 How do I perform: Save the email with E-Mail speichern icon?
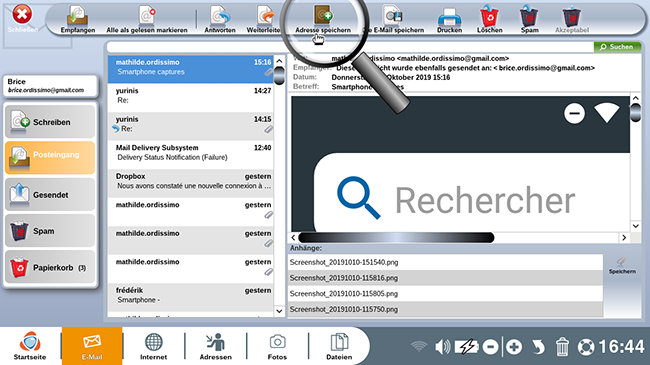[394, 19]
